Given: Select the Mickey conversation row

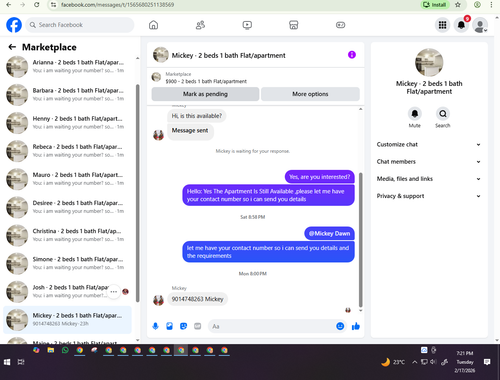Looking at the screenshot, I should 68,320.
